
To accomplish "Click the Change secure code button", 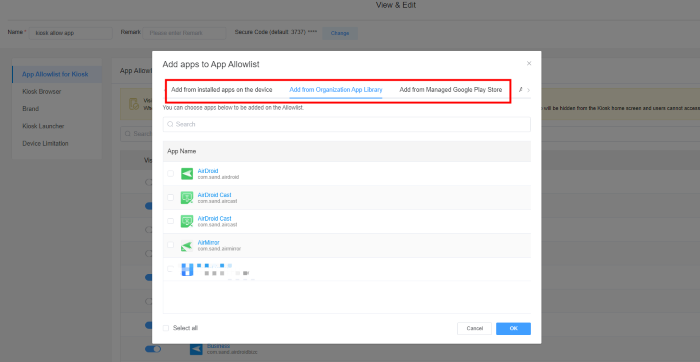I will coord(340,33).
